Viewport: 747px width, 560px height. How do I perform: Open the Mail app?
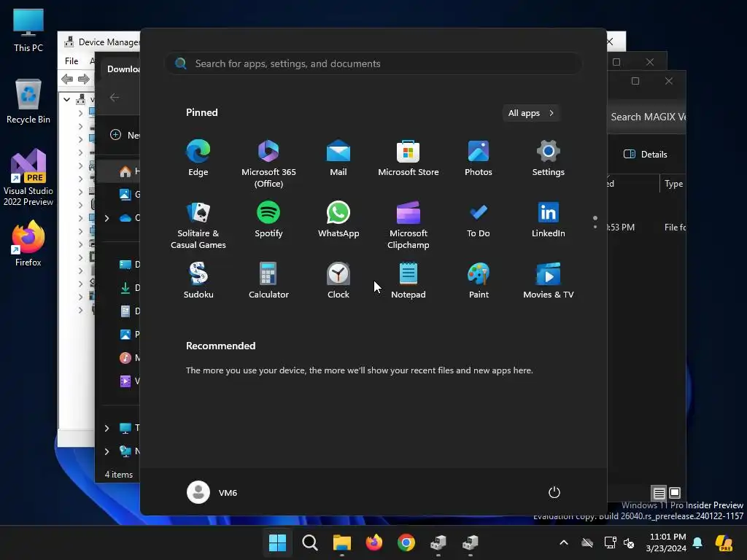pyautogui.click(x=338, y=158)
